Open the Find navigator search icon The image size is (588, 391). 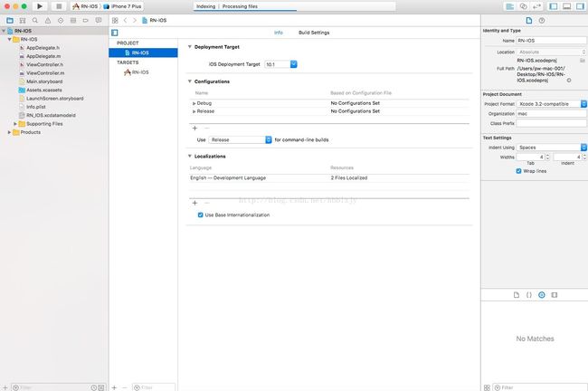(35, 20)
